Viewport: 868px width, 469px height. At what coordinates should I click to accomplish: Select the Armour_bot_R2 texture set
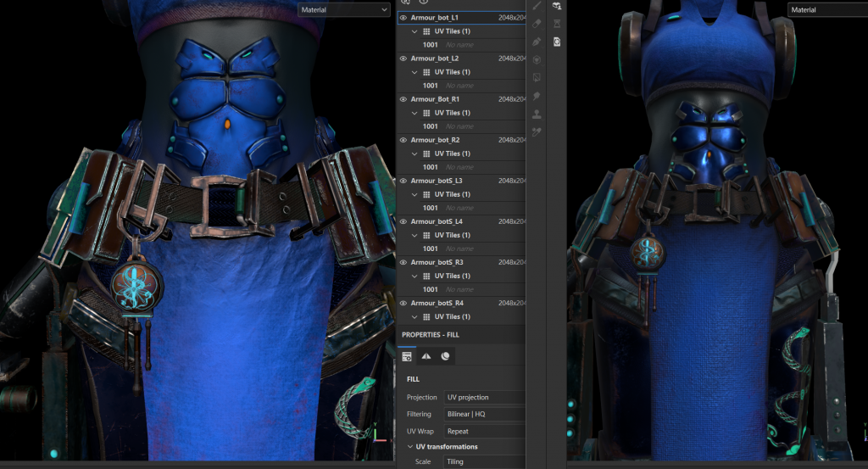coord(435,140)
